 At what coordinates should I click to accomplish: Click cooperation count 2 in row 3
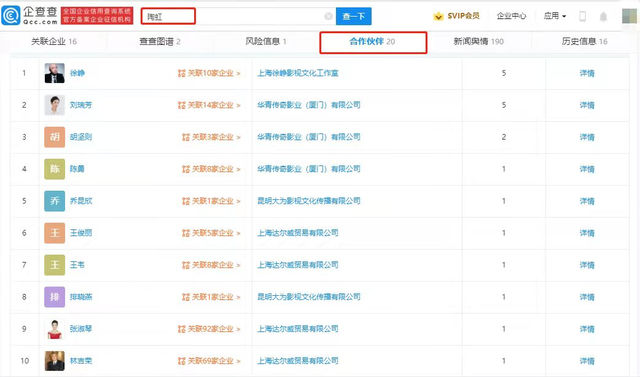(x=504, y=137)
